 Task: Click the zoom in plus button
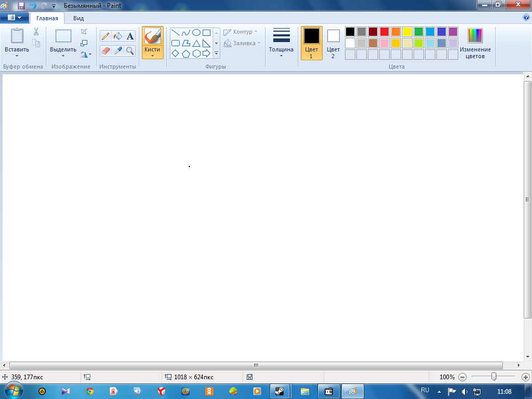click(526, 377)
